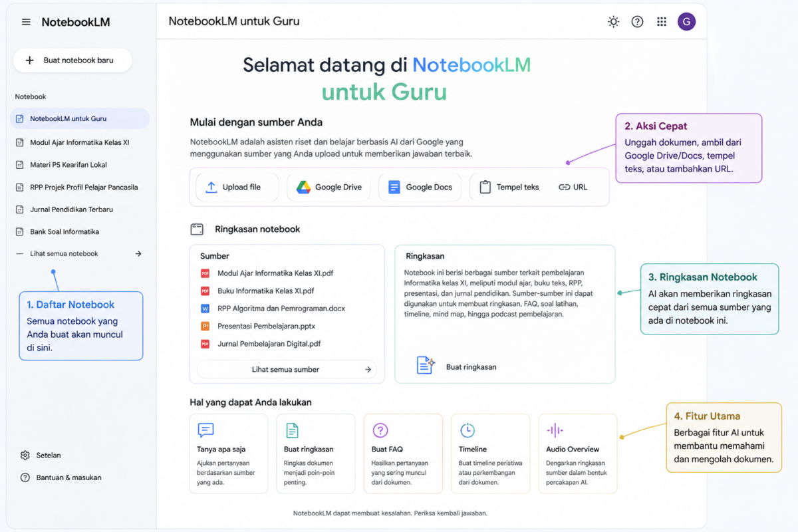The width and height of the screenshot is (798, 532).
Task: Click the URL source button
Action: coord(573,188)
